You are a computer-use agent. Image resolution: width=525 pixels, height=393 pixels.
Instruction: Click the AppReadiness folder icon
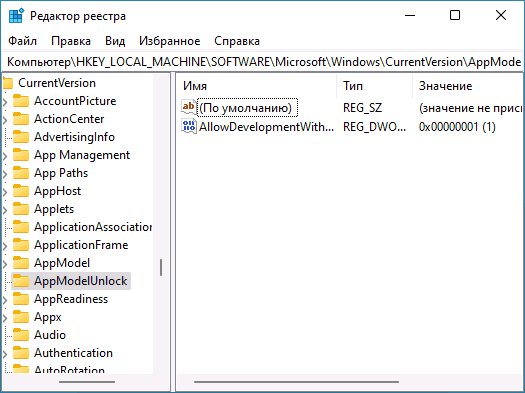click(21, 299)
